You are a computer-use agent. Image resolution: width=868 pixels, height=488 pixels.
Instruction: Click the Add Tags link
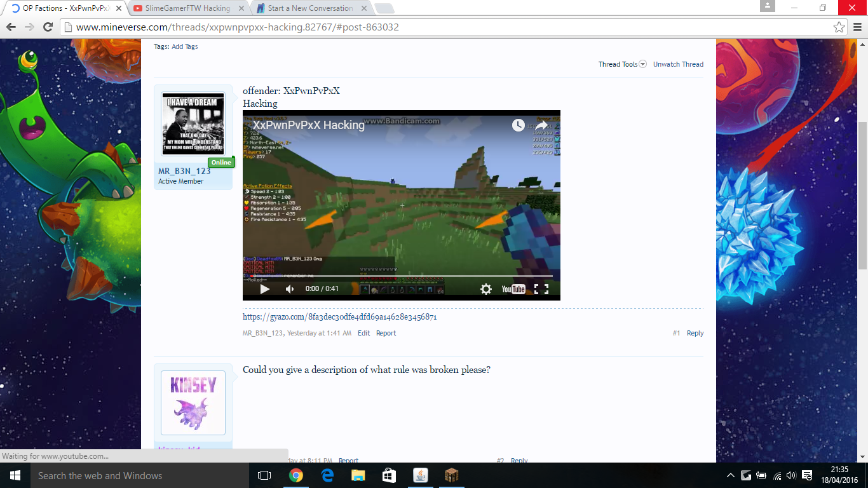184,46
